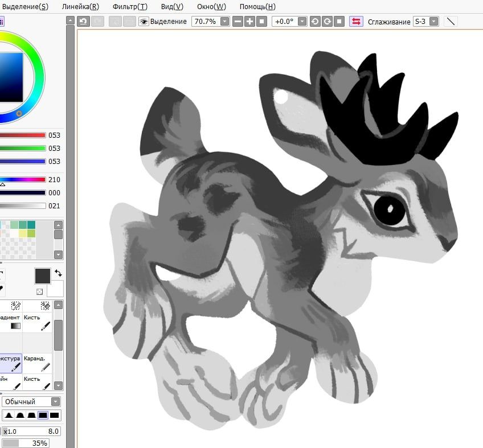This screenshot has height=448, width=483.
Task: Open the +0.0° rotation angle dropdown
Action: (302, 22)
